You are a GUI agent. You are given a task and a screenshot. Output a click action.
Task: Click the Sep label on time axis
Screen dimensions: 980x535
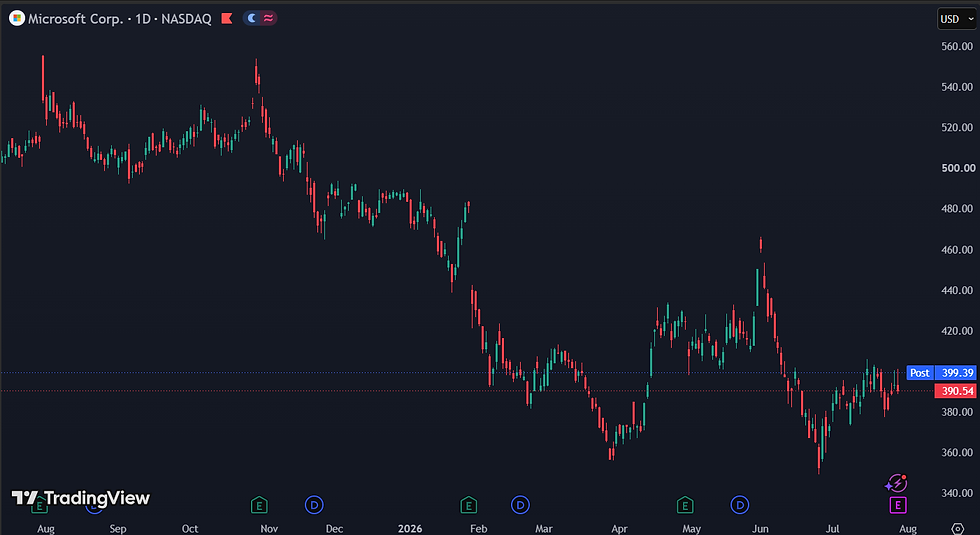pyautogui.click(x=118, y=529)
